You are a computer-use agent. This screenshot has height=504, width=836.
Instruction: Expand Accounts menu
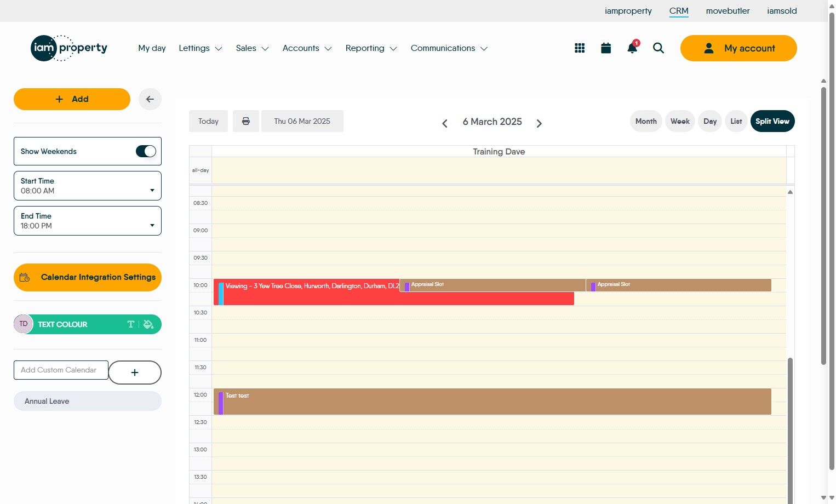(307, 48)
